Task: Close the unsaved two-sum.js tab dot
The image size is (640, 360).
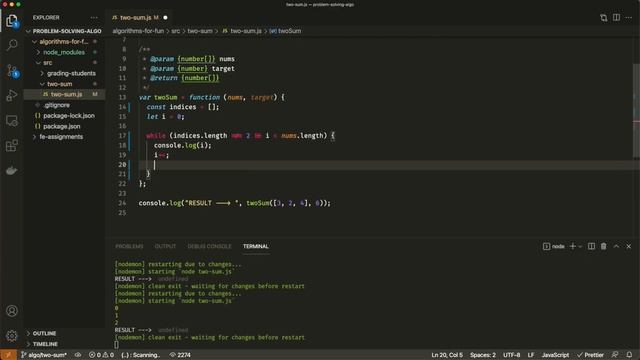Action: coord(165,18)
